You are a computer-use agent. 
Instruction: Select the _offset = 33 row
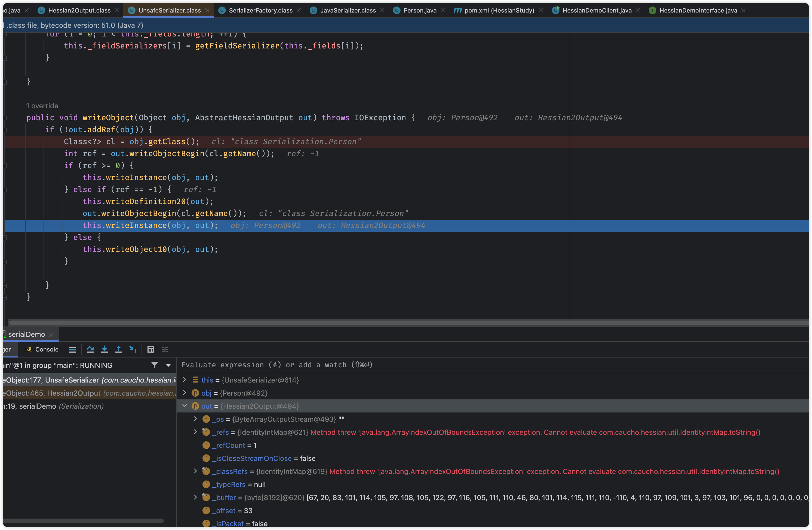click(493, 511)
